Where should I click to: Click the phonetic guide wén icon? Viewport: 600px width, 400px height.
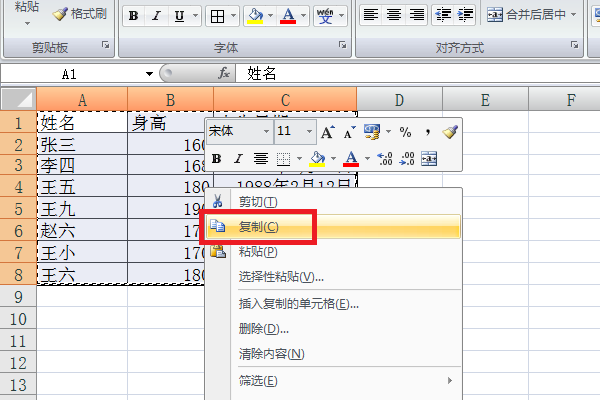[x=325, y=16]
